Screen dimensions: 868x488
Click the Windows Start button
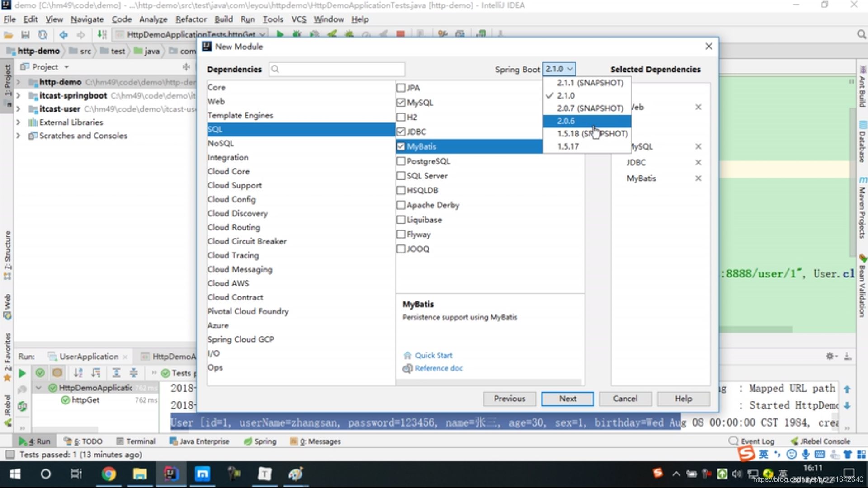15,474
